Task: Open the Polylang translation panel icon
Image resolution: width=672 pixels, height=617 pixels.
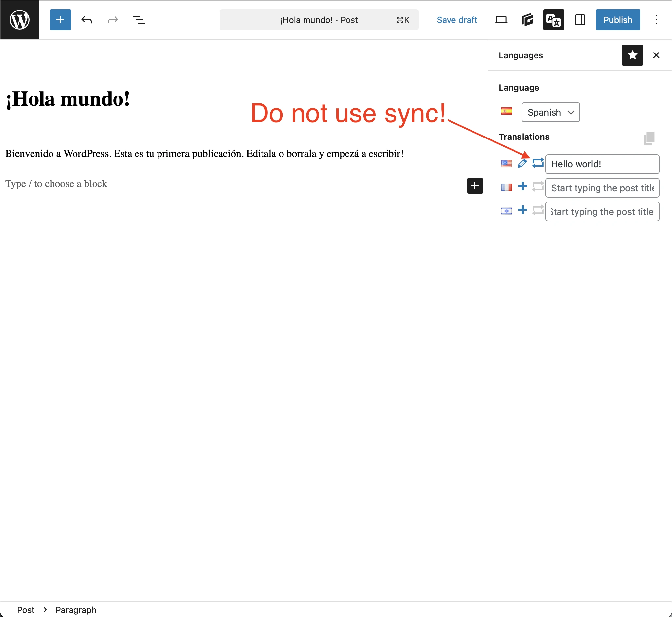Action: click(553, 20)
